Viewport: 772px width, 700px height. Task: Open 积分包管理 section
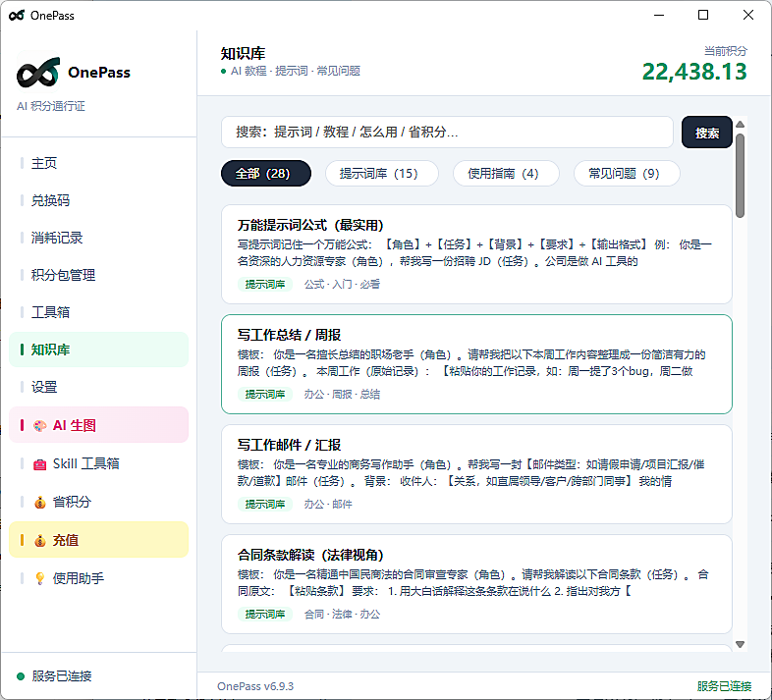pyautogui.click(x=98, y=275)
